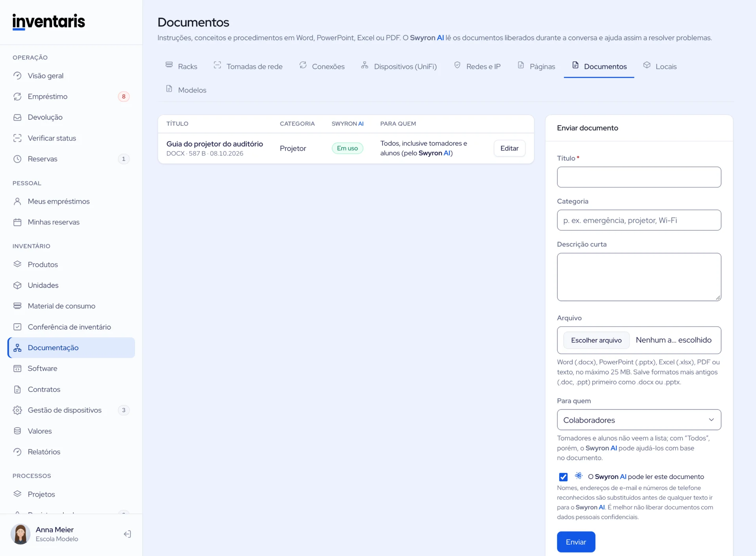Click the Empréstimo badge showing 8
The width and height of the screenshot is (756, 556).
tap(124, 96)
